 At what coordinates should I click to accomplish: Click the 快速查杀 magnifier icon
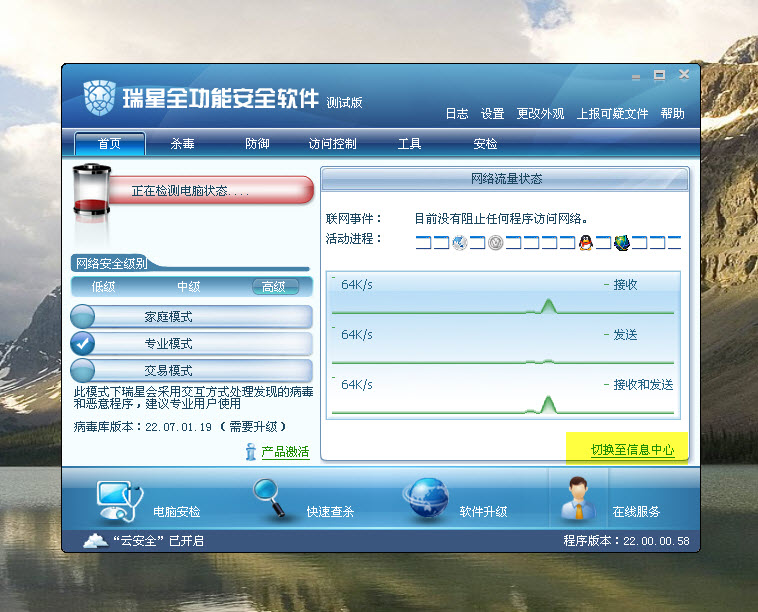[x=270, y=498]
